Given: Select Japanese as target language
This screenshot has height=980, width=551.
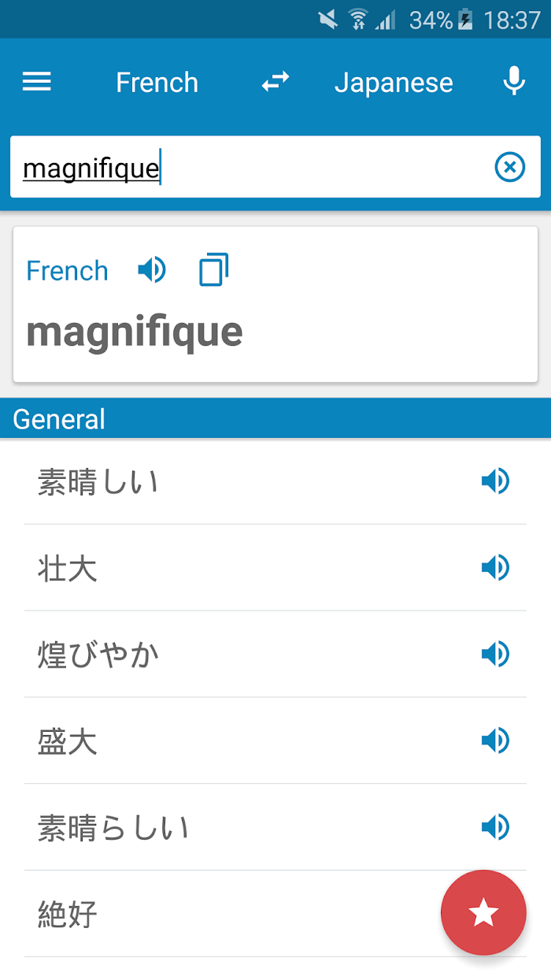Looking at the screenshot, I should click(x=394, y=82).
